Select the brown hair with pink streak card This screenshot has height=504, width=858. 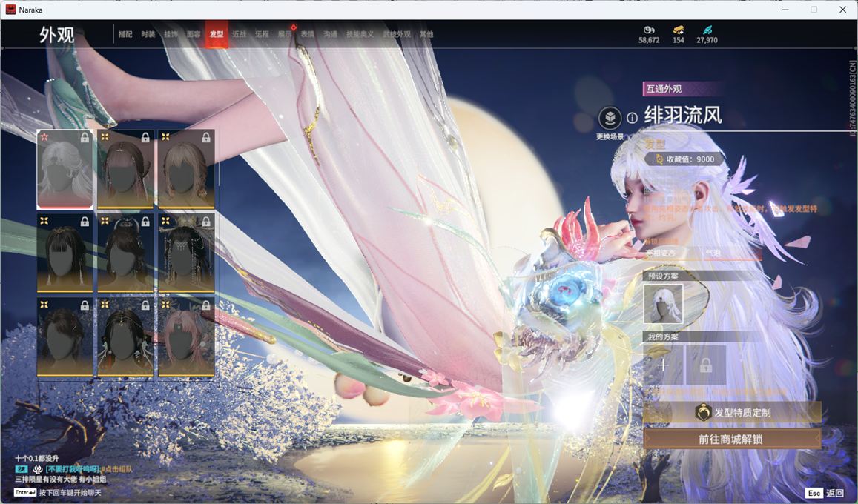click(x=125, y=169)
